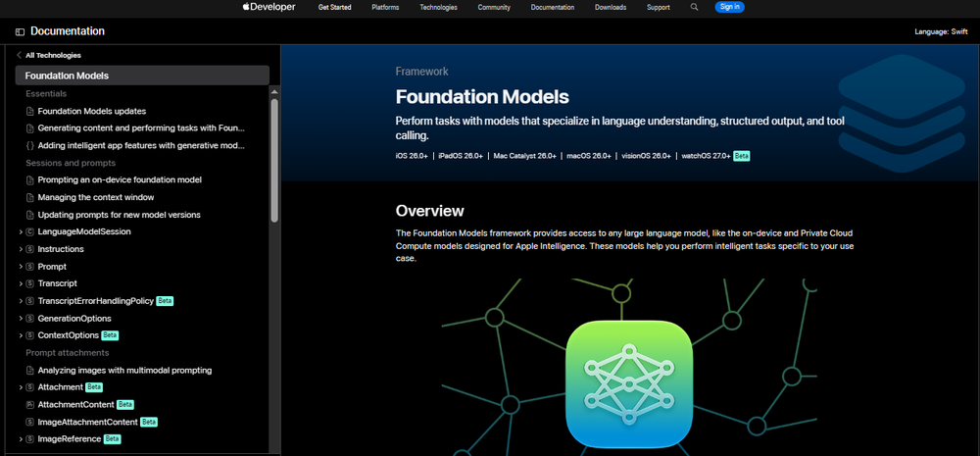Toggle the Documentation sidebar panel icon
The width and height of the screenshot is (980, 456).
[20, 32]
